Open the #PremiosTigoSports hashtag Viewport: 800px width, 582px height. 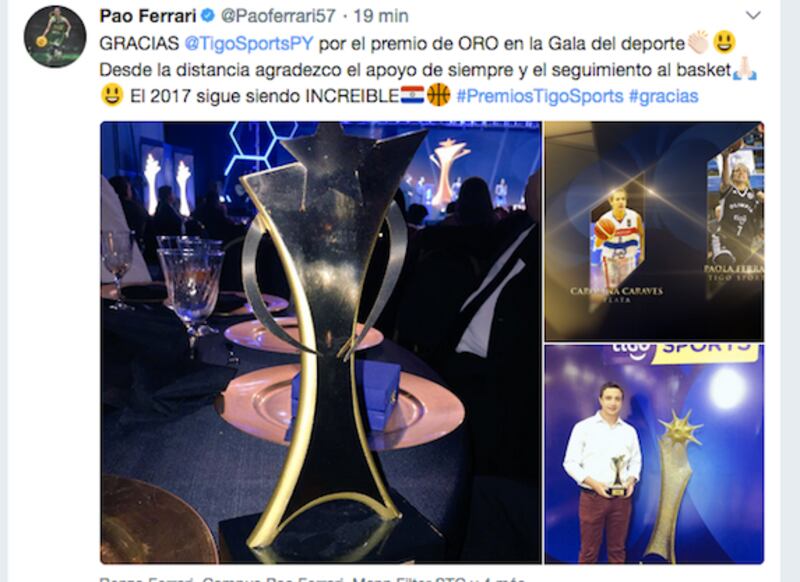click(540, 96)
